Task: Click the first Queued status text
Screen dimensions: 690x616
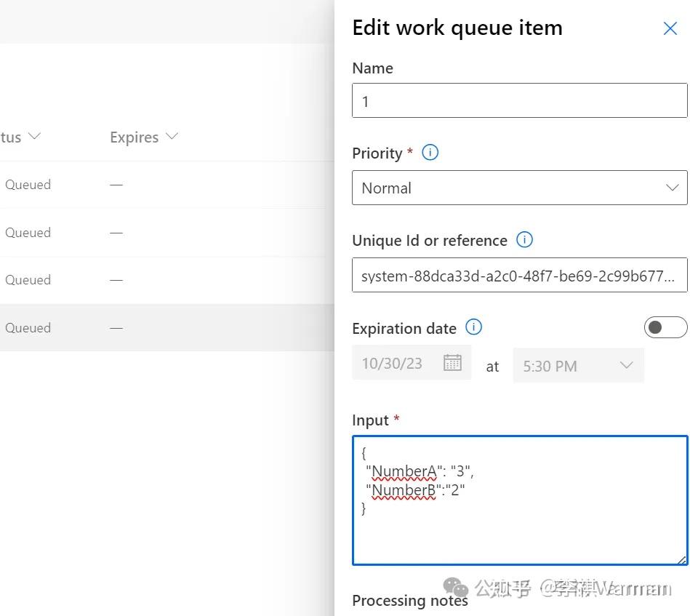Action: pos(27,184)
